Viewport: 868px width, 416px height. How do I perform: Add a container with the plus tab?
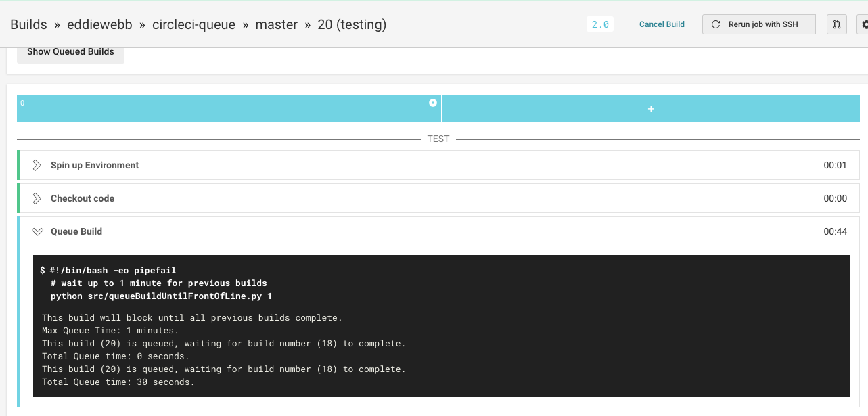(x=651, y=108)
